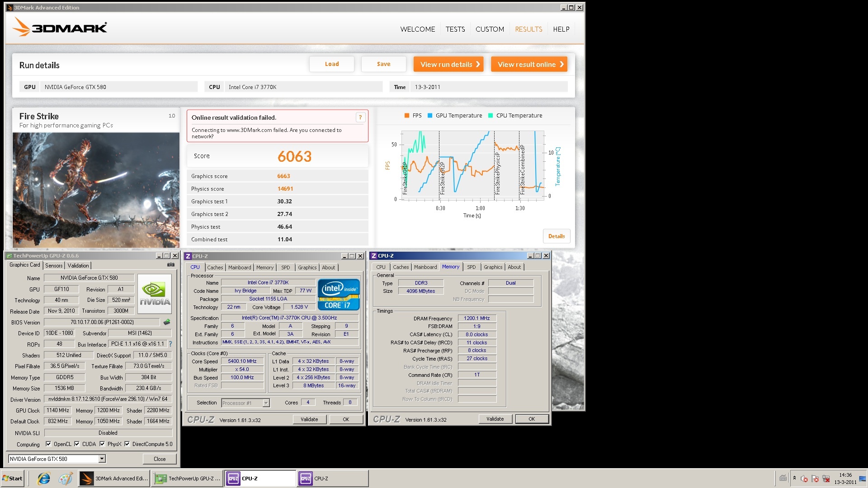
Task: Click the View run details button
Action: pos(448,64)
